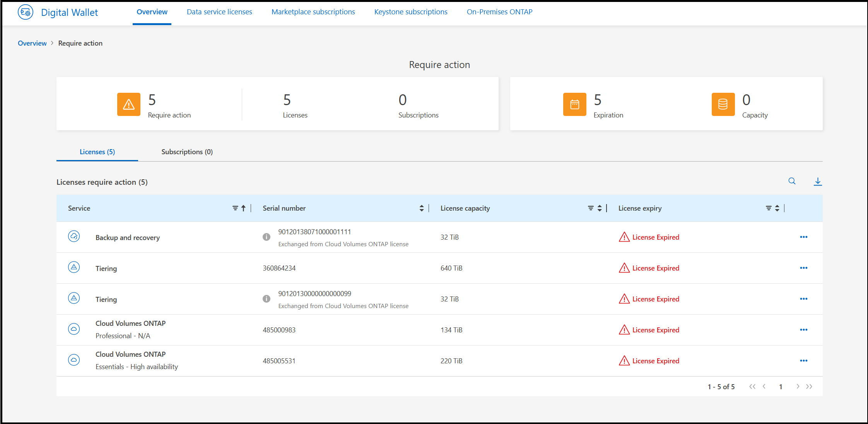868x424 pixels.
Task: Go to the last page of results
Action: 809,387
